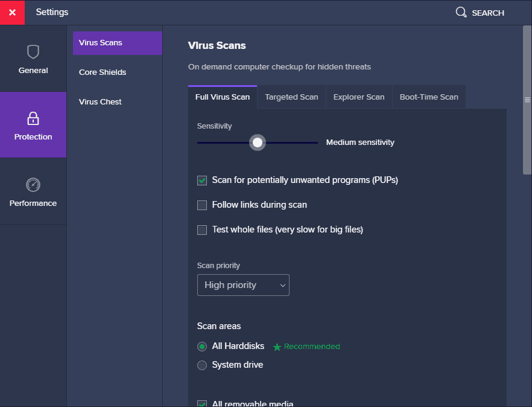Disable scanning for potentially unwanted programs
This screenshot has width=532, height=407.
tap(202, 180)
